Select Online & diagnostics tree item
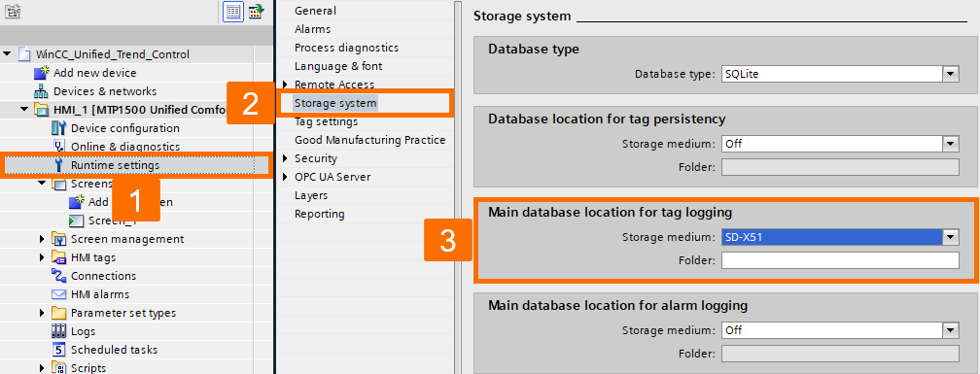Screen dimensions: 980x374 125,147
